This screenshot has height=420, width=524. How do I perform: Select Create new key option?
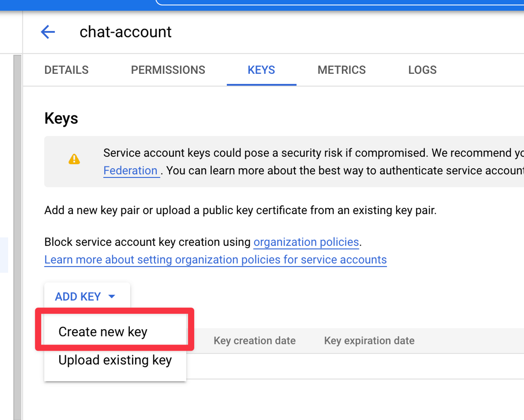[103, 332]
